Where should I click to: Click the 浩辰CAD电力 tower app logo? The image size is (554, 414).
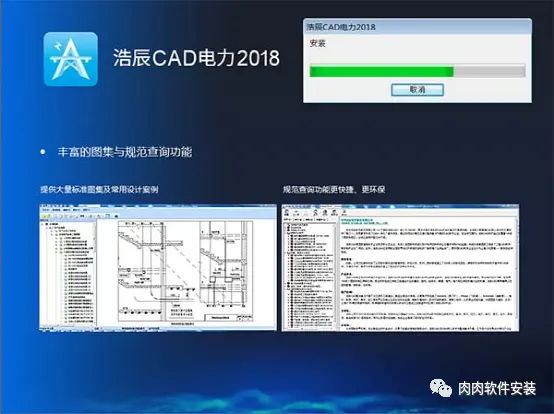[71, 59]
